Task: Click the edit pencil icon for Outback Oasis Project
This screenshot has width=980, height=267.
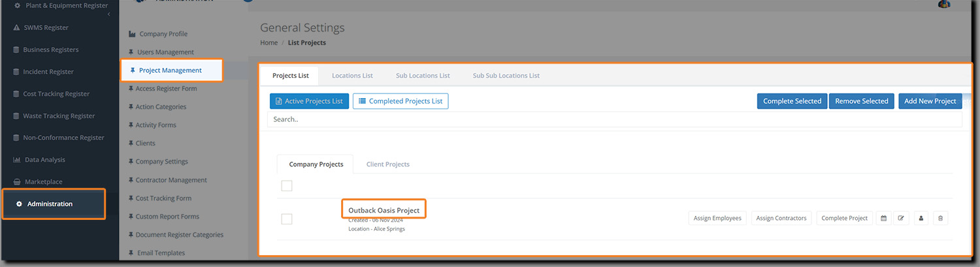Action: coord(901,218)
